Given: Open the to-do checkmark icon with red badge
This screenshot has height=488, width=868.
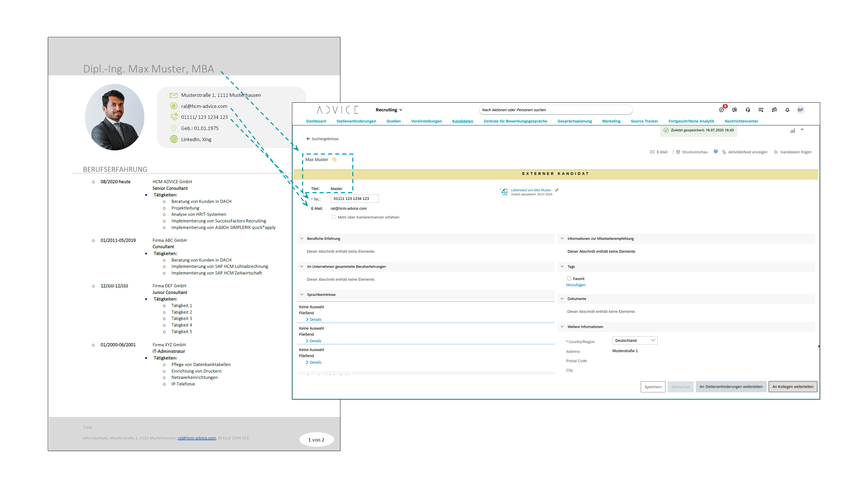Looking at the screenshot, I should point(721,110).
